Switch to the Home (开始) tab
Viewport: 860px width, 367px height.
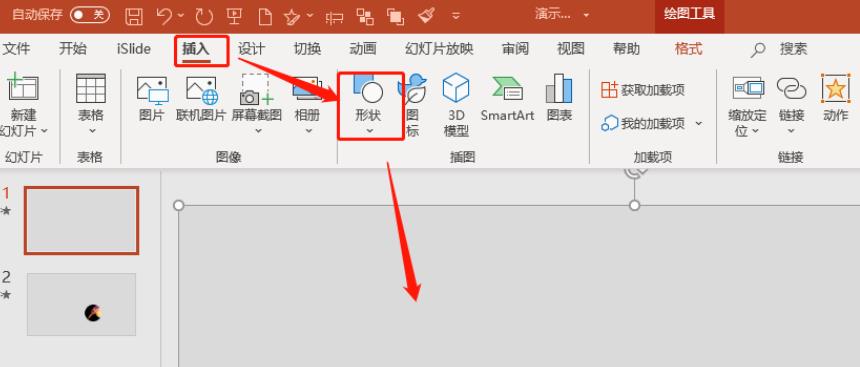73,49
